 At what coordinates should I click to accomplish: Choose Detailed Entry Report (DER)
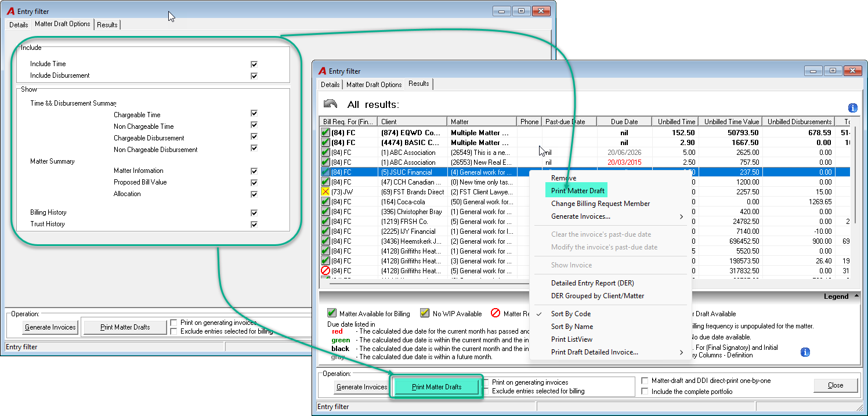[x=592, y=283]
